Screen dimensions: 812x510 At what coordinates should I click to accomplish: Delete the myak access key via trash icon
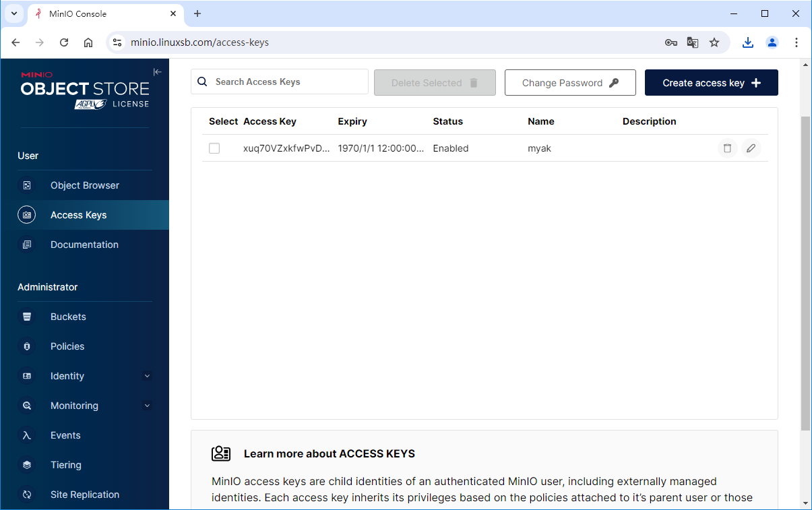click(x=727, y=148)
